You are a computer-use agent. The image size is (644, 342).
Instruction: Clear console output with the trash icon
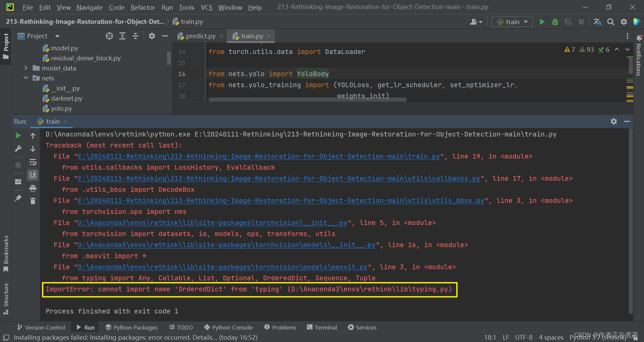[x=33, y=201]
